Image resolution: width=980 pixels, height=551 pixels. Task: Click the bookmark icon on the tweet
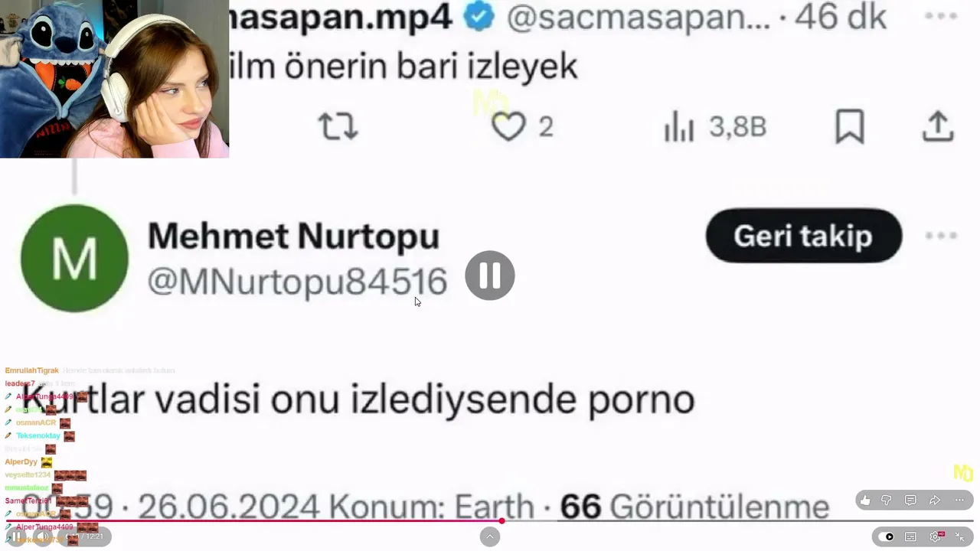[x=850, y=126]
